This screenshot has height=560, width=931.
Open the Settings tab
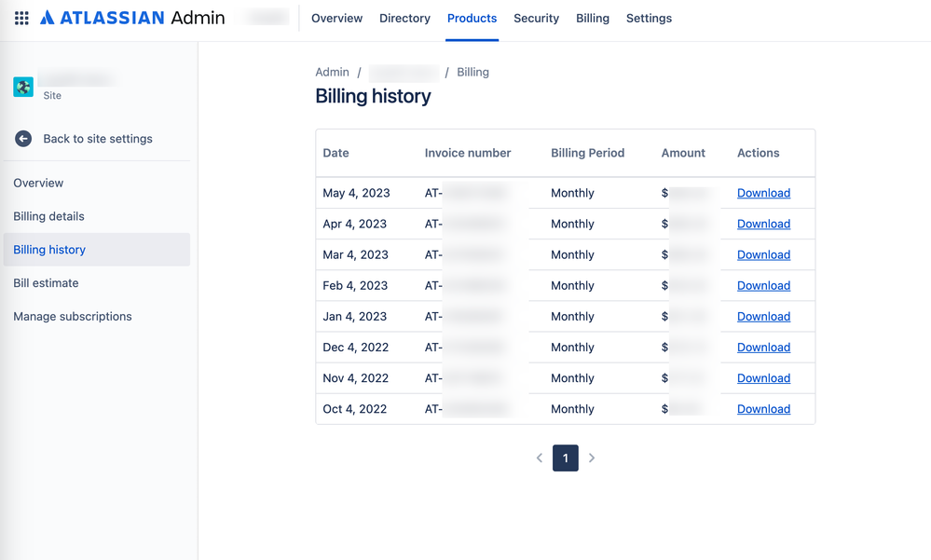click(x=649, y=19)
